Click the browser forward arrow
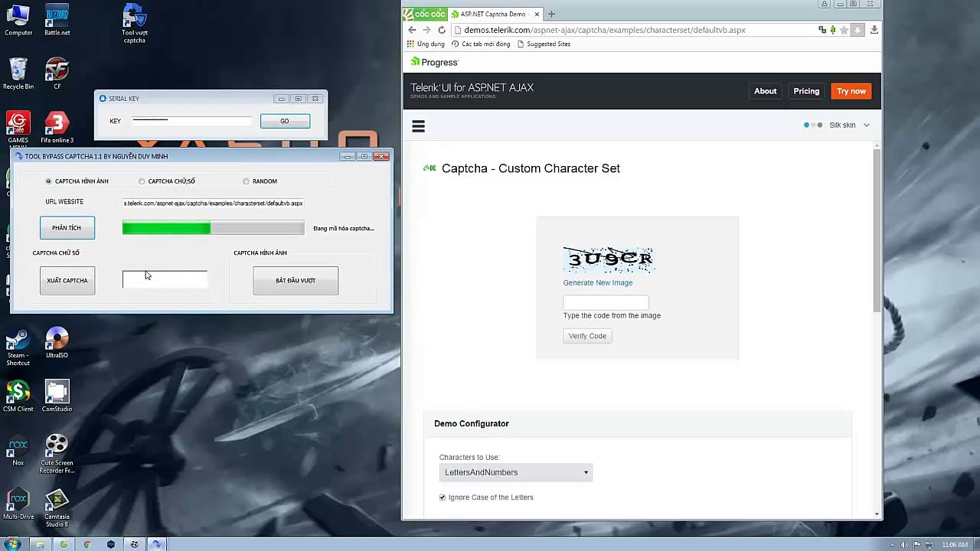Image resolution: width=980 pixels, height=551 pixels. coord(426,30)
